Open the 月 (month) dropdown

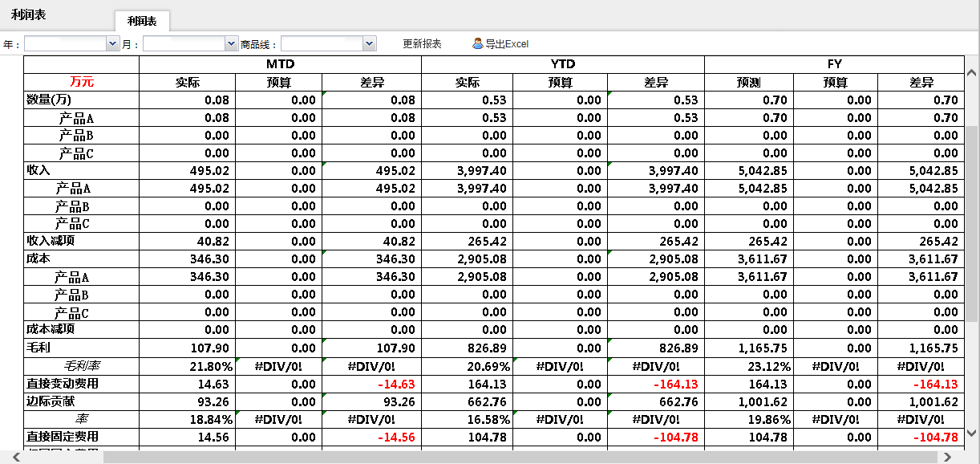[x=232, y=44]
